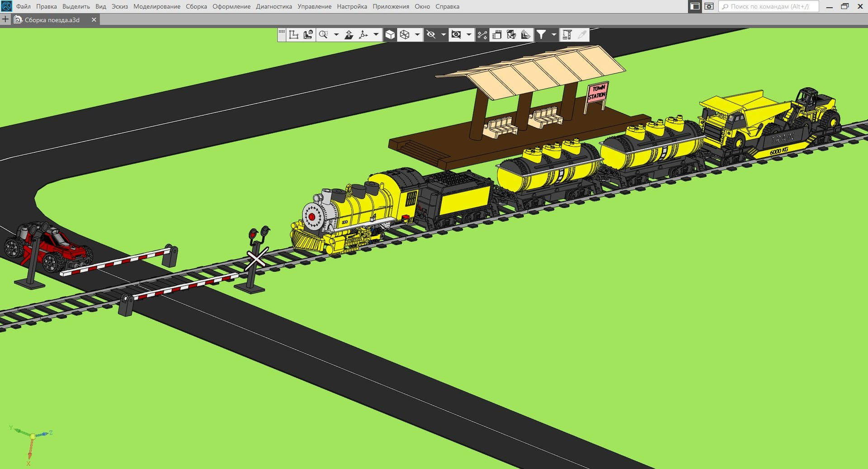Click the quick toolbar drag handle

tap(282, 34)
